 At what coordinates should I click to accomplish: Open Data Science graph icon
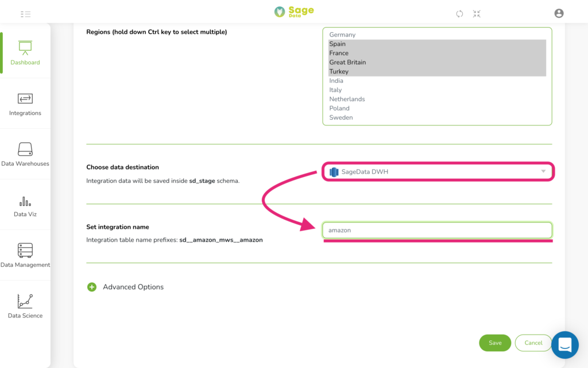pos(25,301)
